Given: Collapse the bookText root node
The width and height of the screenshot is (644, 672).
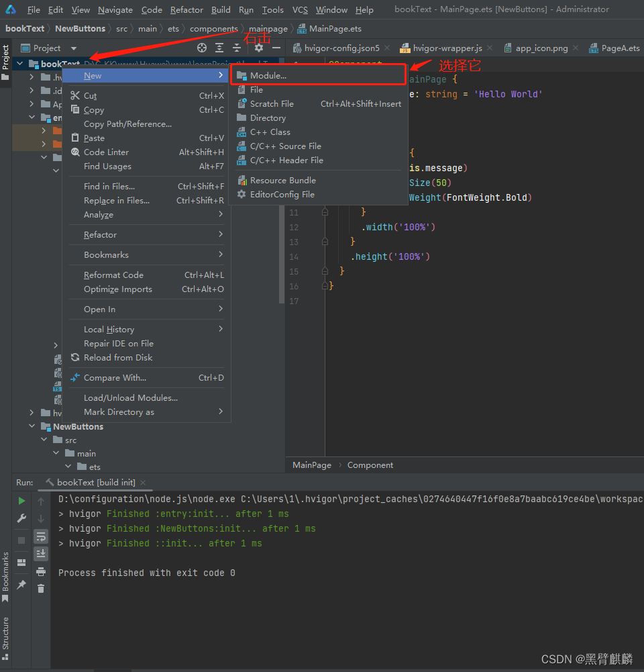Looking at the screenshot, I should point(19,64).
